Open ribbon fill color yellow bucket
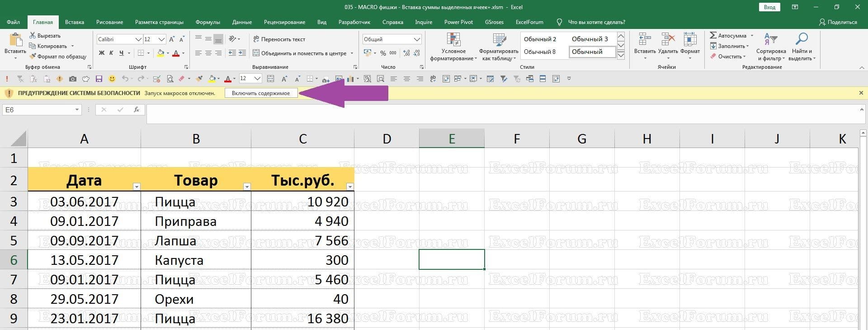 (x=160, y=53)
